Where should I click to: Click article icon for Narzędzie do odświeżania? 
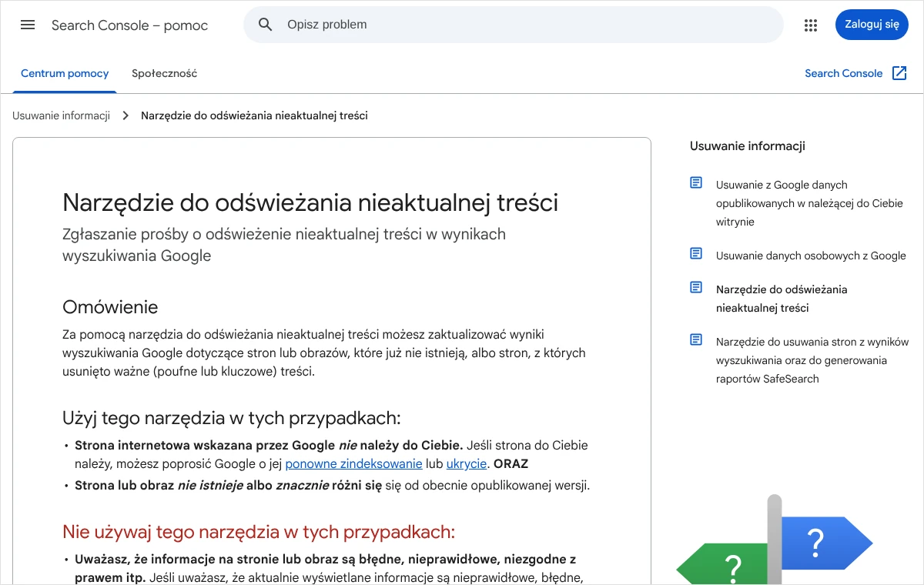click(696, 287)
